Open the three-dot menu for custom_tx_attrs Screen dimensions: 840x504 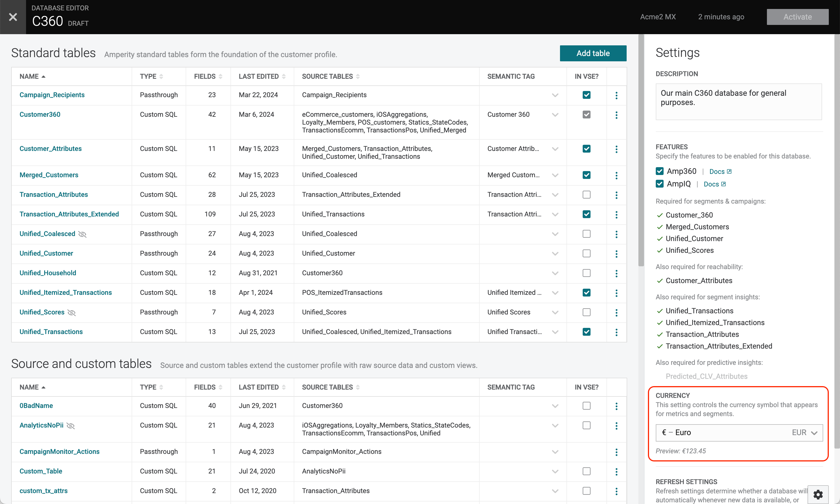[616, 491]
